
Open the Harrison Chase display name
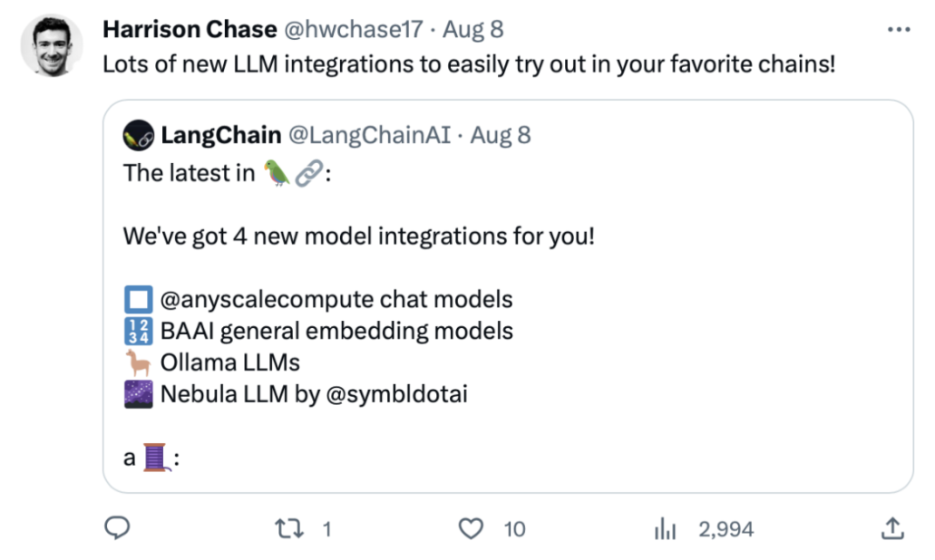190,29
